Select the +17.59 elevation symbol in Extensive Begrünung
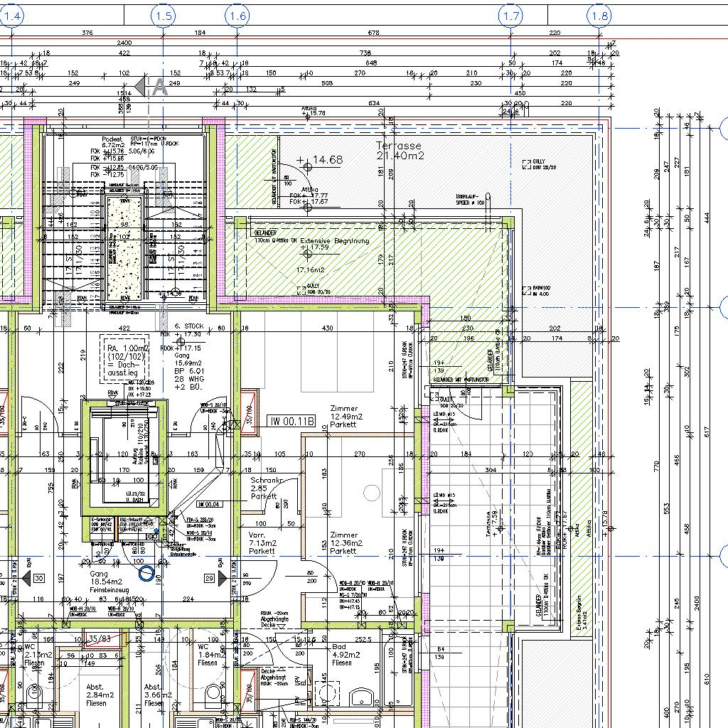This screenshot has width=728, height=728. tap(307, 255)
